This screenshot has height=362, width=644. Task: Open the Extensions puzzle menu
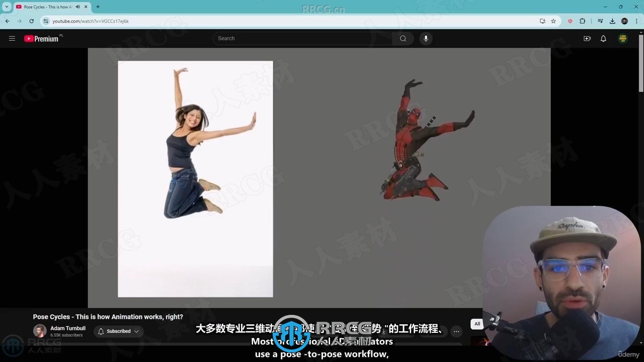click(583, 21)
